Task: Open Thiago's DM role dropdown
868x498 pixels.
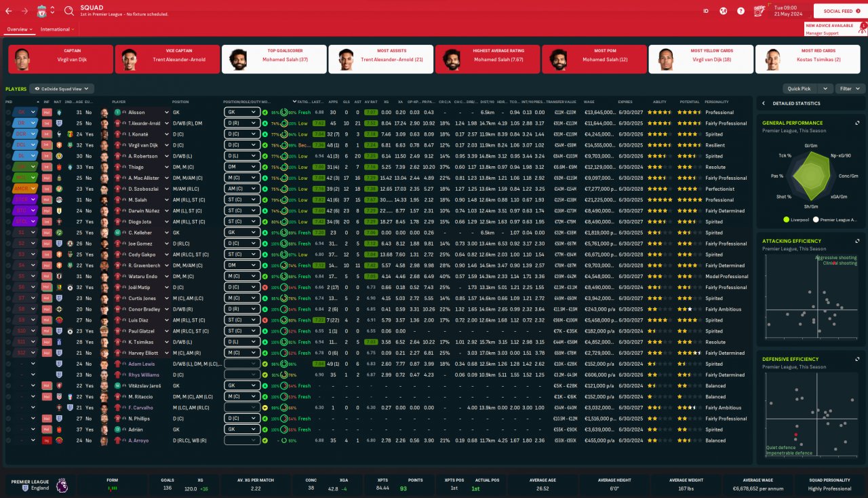Action: coord(242,167)
